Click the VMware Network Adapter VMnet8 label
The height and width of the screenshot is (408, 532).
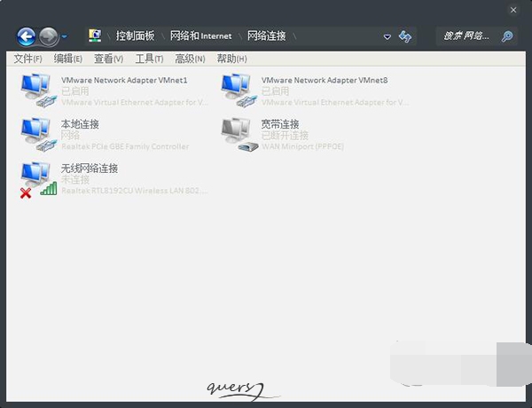tap(325, 81)
